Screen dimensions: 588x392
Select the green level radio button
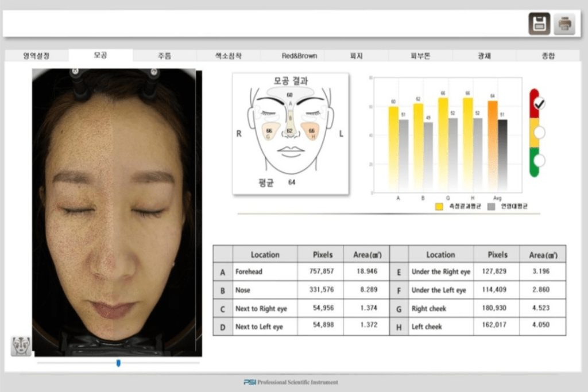[539, 161]
